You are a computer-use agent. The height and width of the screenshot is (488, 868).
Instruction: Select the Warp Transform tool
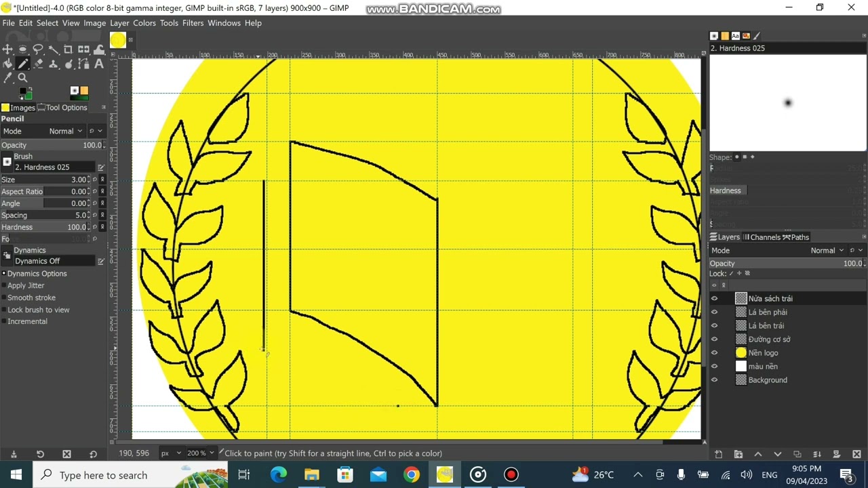coord(99,49)
